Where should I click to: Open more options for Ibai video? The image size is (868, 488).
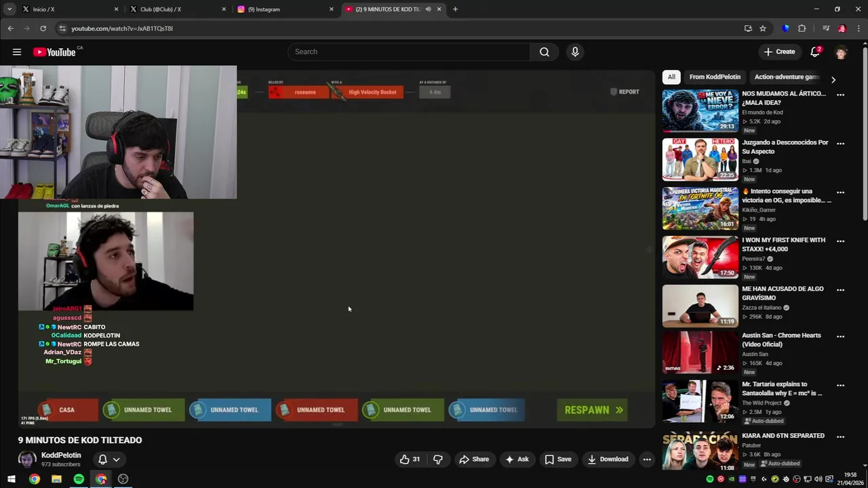pos(840,144)
